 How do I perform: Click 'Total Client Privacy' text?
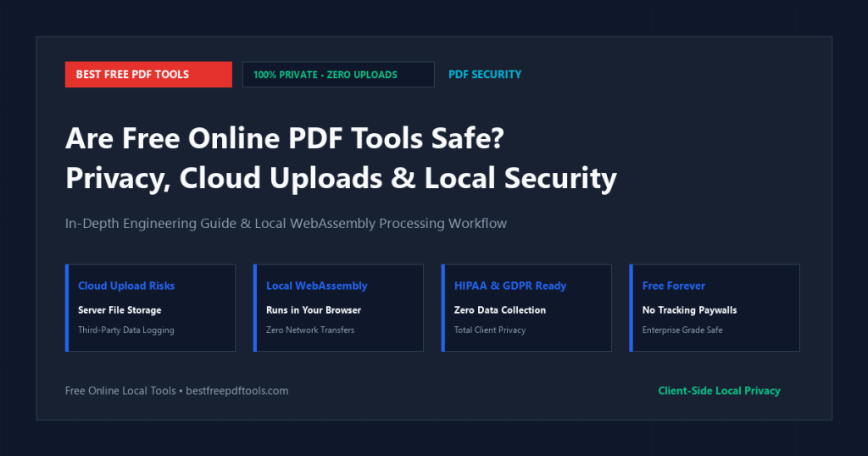click(490, 330)
